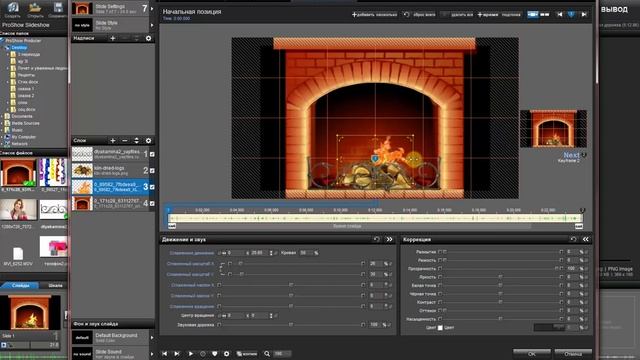Click the OK button

(532, 353)
